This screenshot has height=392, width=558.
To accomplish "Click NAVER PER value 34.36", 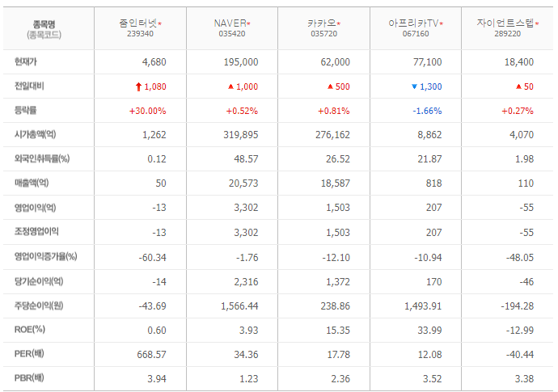I will pos(246,355).
